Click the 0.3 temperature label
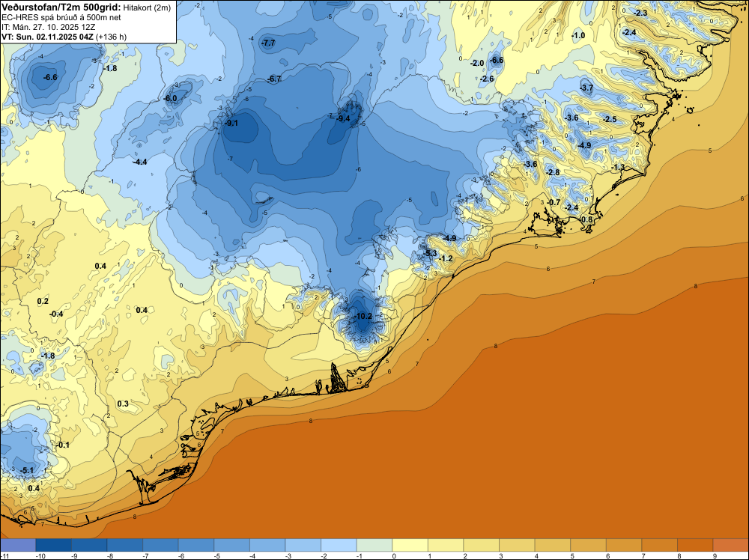Viewport: 749px width, 560px height. coord(123,404)
